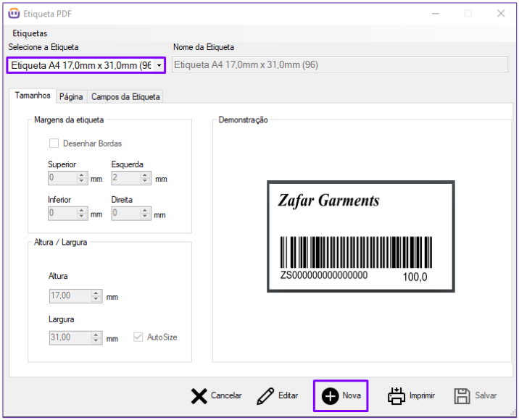The height and width of the screenshot is (420, 519).
Task: Click the Salvar floppy disk icon
Action: (x=462, y=396)
